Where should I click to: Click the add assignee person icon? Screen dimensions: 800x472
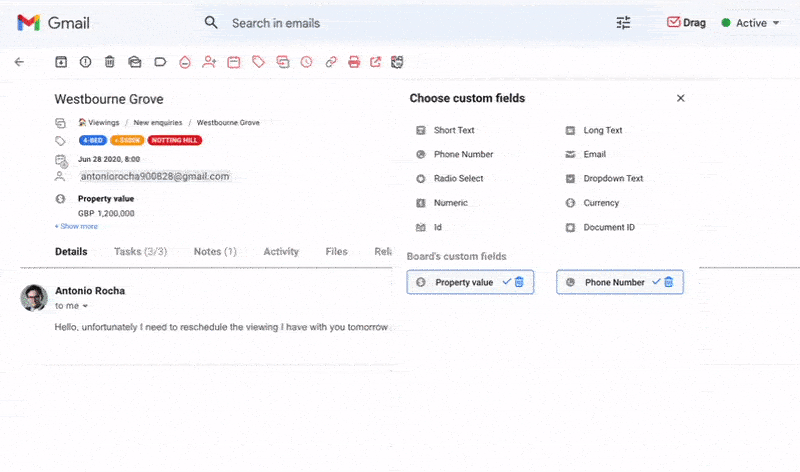pyautogui.click(x=208, y=62)
